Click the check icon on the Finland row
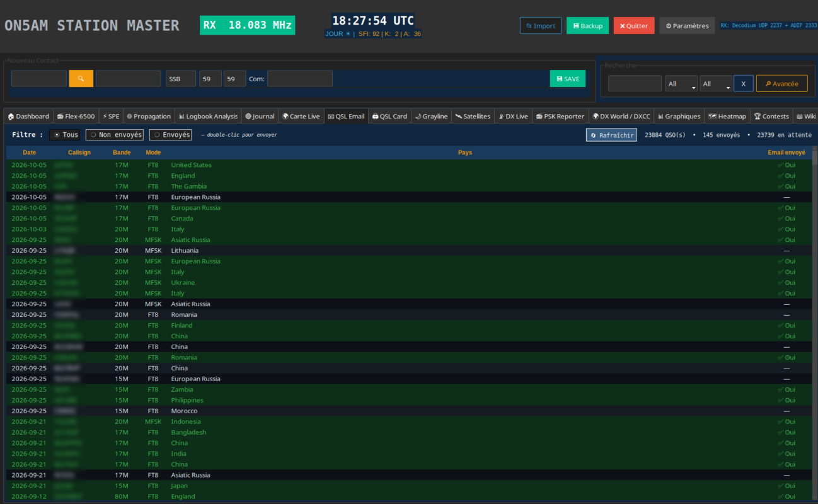Viewport: 818px width, 504px height. click(780, 326)
